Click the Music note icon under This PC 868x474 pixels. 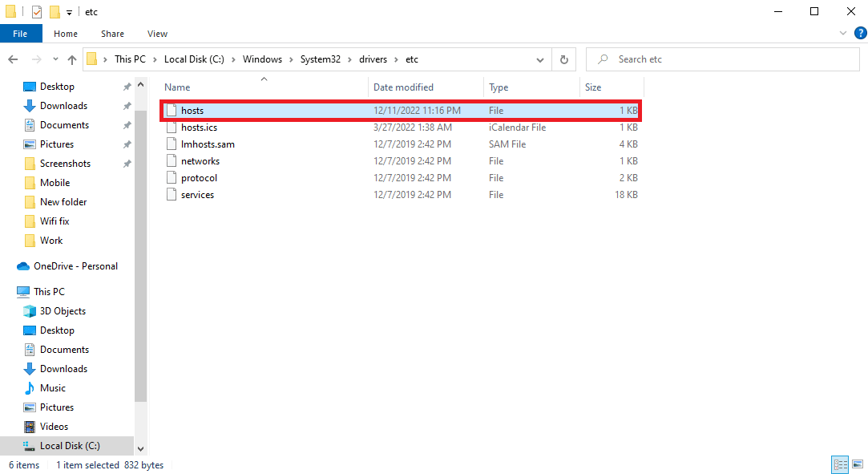pyautogui.click(x=30, y=388)
